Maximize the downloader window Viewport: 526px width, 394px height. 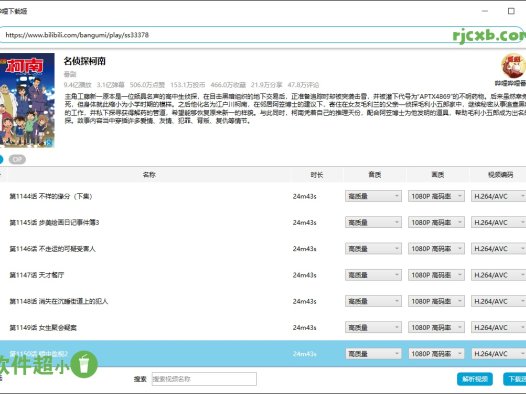511,11
